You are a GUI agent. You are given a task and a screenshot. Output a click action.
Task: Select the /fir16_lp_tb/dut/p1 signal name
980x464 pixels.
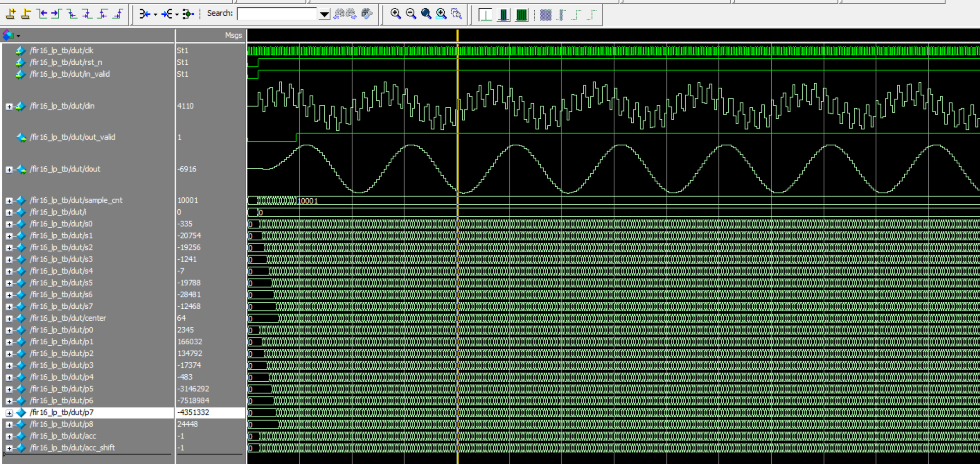pyautogui.click(x=61, y=342)
